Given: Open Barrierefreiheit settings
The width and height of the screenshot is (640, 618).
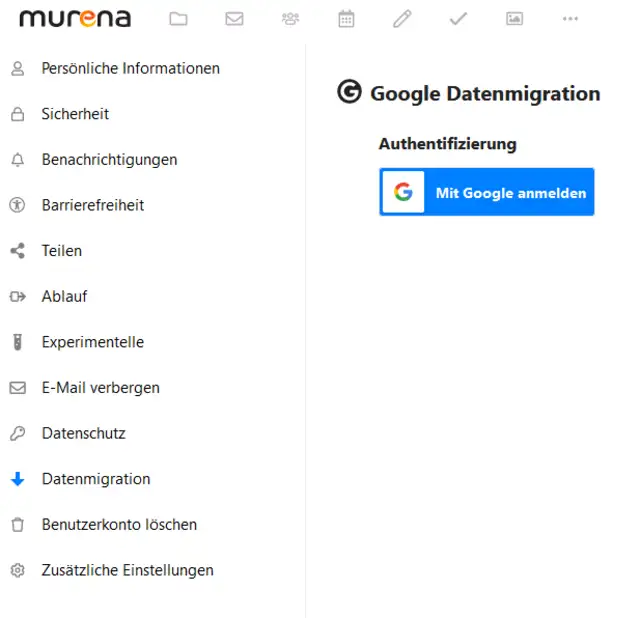Looking at the screenshot, I should coord(93,205).
